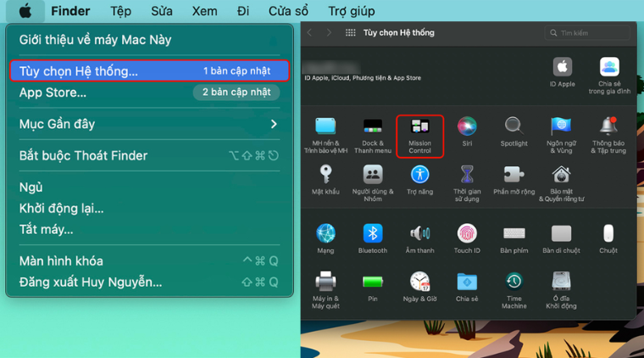Open the Trợ giúp menu
Screen dimensions: 644x358
point(351,11)
